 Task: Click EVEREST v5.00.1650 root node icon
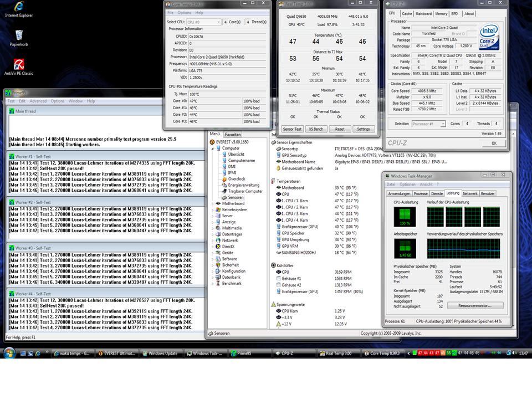coord(212,142)
